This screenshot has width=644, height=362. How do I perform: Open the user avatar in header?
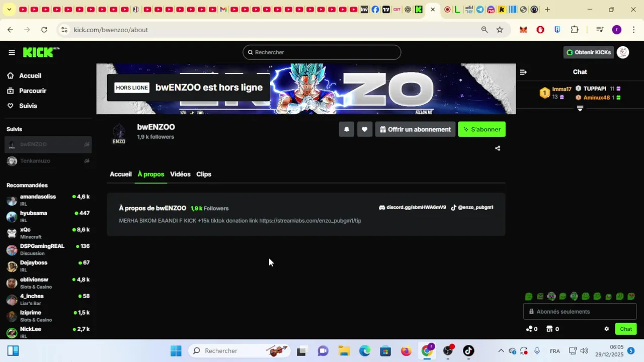coord(623,52)
